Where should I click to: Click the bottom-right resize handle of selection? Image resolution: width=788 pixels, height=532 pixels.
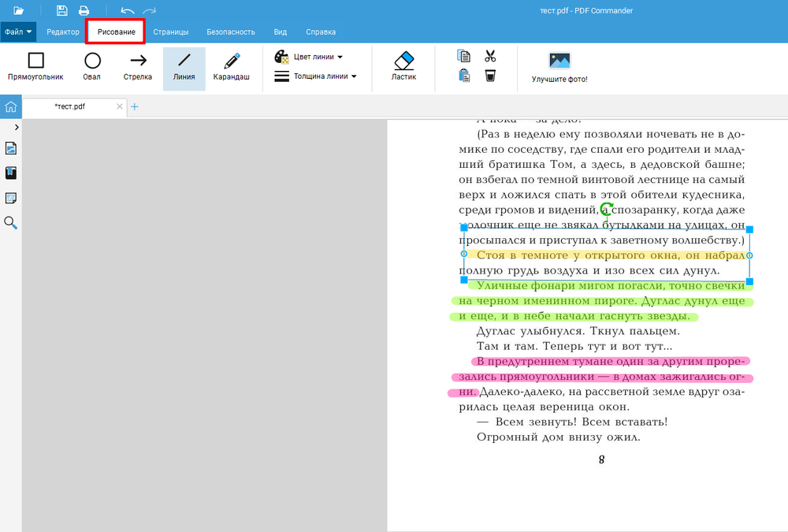tap(749, 281)
